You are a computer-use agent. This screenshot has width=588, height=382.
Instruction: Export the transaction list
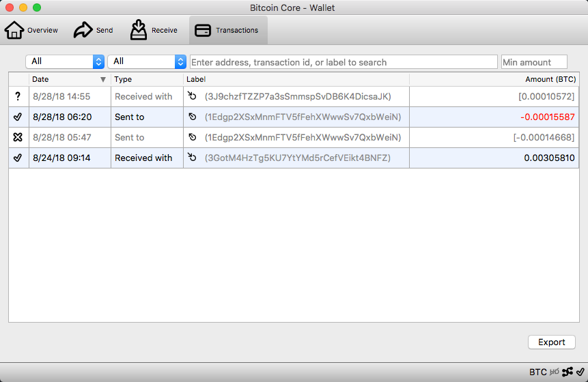[x=551, y=342]
